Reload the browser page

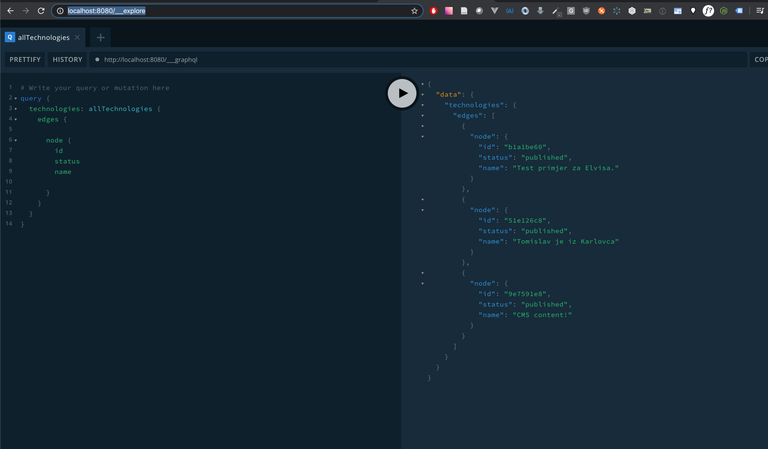pyautogui.click(x=41, y=11)
